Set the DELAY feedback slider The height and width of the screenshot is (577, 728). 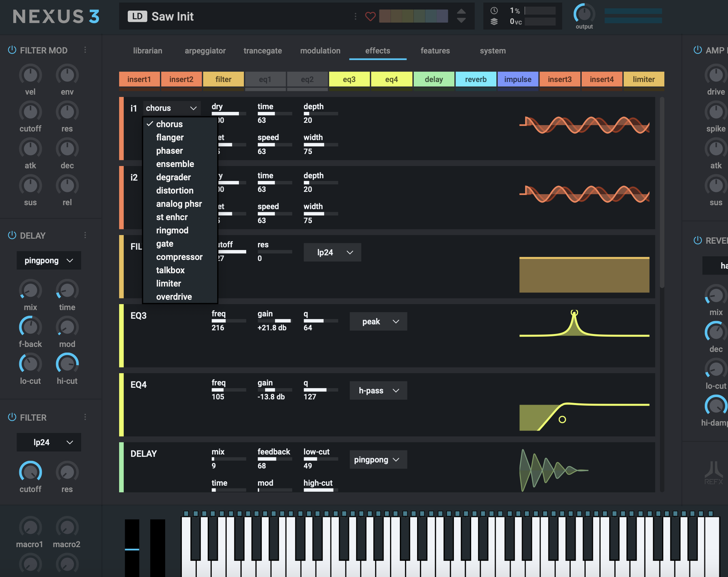pyautogui.click(x=274, y=459)
